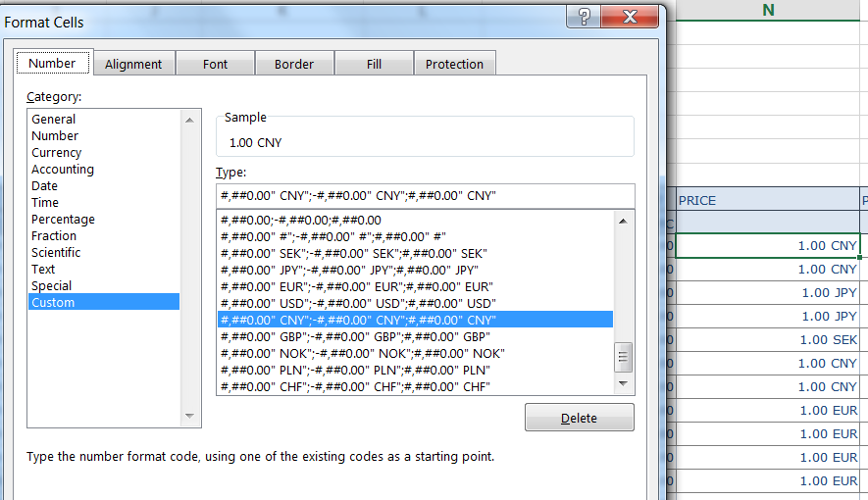Screen dimensions: 868x500
Task: Select the SEK custom format
Action: point(415,253)
